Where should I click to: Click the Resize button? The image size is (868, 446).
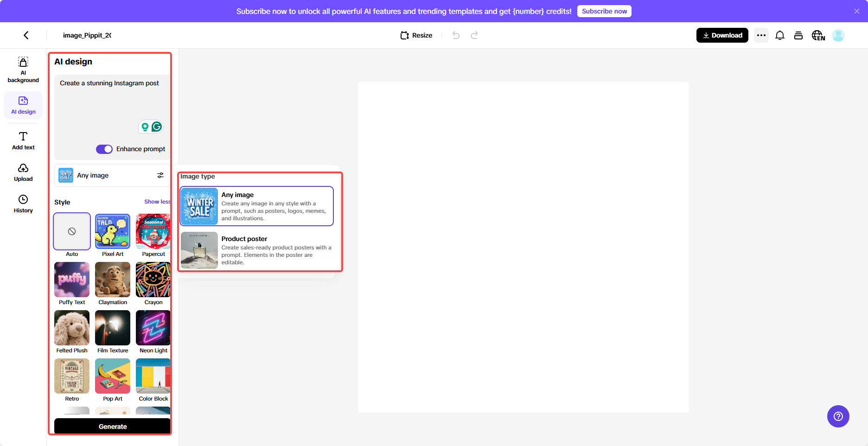click(416, 35)
